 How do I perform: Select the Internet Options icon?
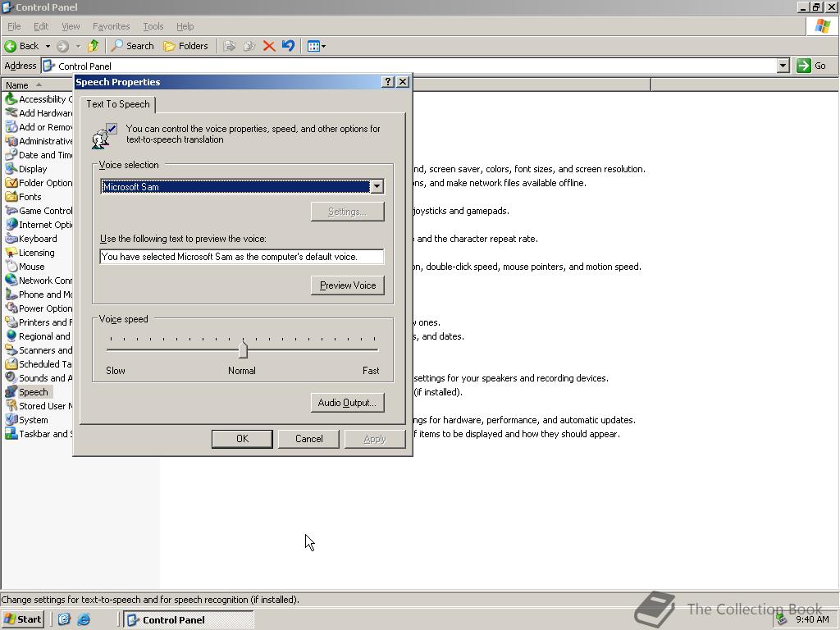pyautogui.click(x=11, y=225)
